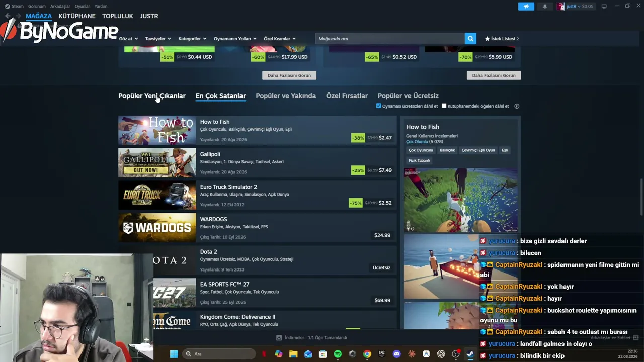
Task: Click the 'Fizik Tabanlı' tag button
Action: click(x=419, y=160)
